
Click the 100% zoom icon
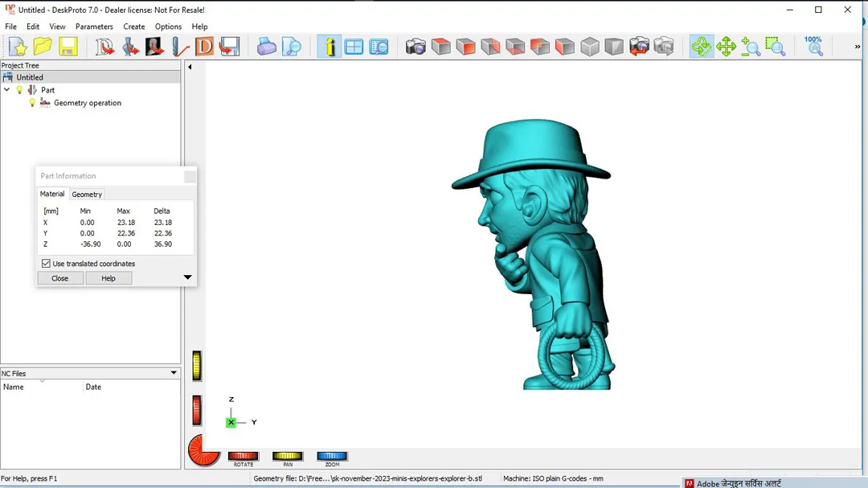pos(813,47)
